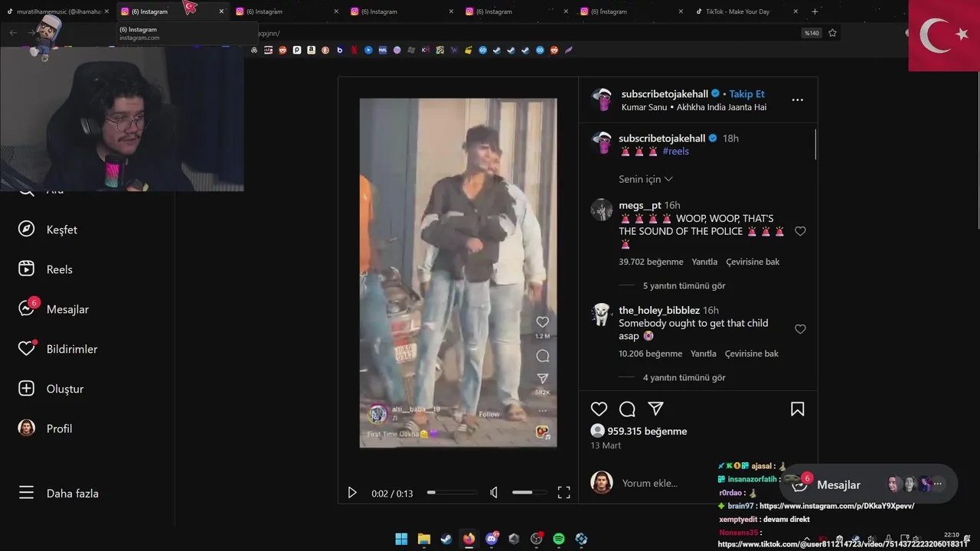980x551 pixels.
Task: Open megs__pt username link
Action: click(640, 205)
